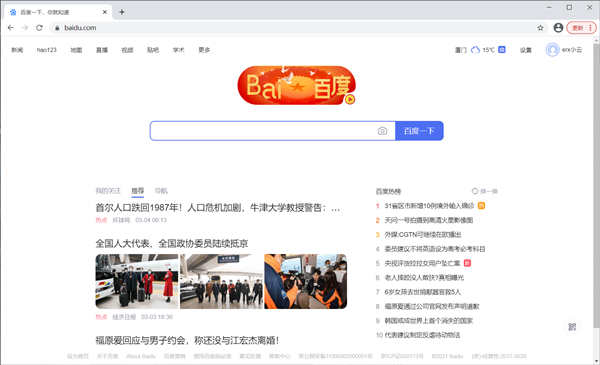Click the user avatar next to erx小云
The width and height of the screenshot is (600, 365).
[x=552, y=50]
